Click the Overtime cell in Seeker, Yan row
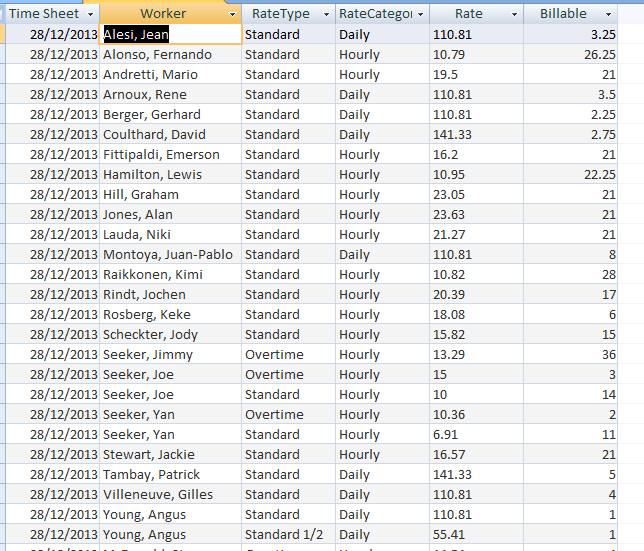This screenshot has width=644, height=551. (x=289, y=414)
